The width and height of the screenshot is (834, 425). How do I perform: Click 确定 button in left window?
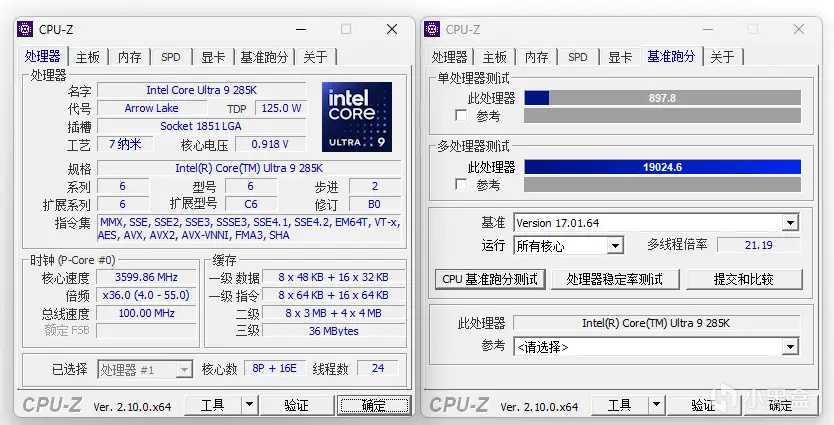(x=373, y=405)
